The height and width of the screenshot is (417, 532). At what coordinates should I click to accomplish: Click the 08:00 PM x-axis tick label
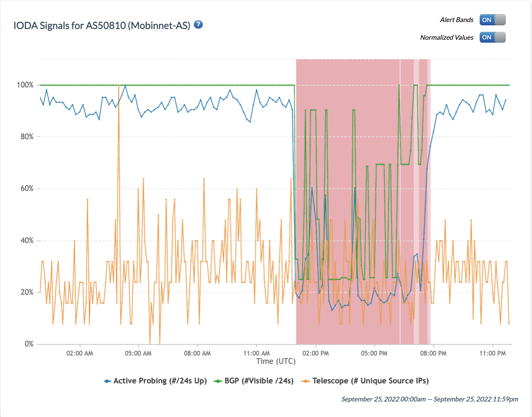[x=433, y=353]
